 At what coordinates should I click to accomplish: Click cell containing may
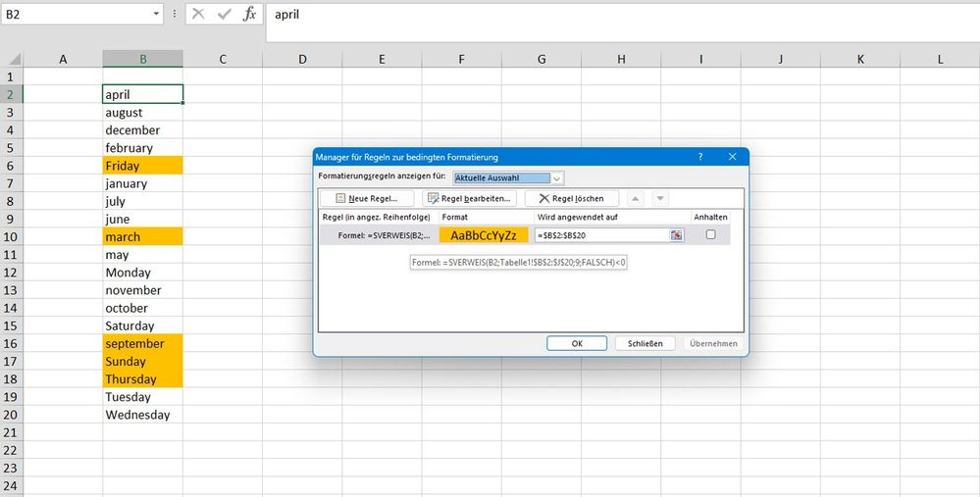[x=143, y=255]
